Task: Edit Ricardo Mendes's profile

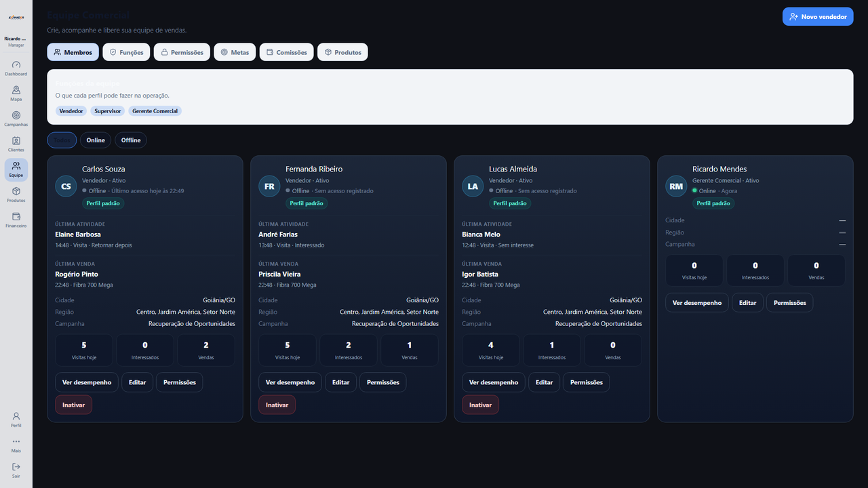Action: click(x=748, y=303)
